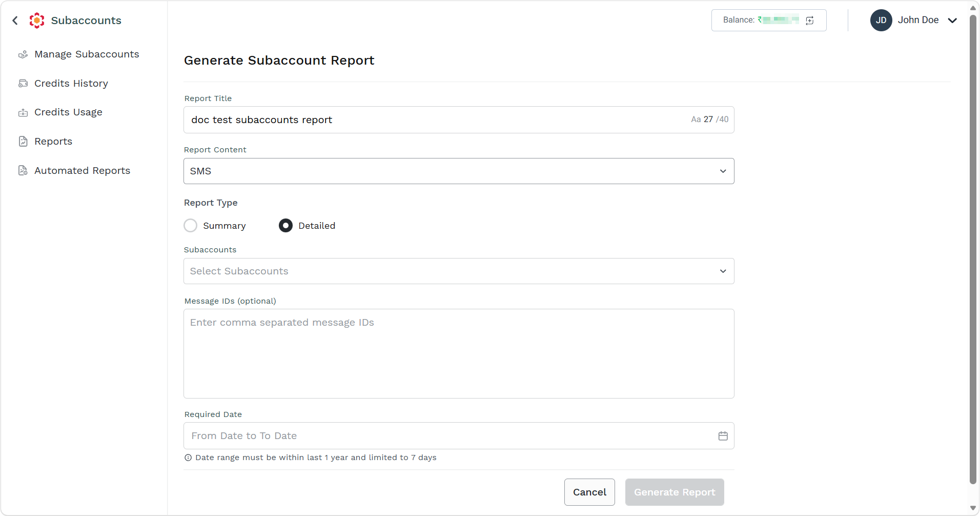Screen dimensions: 980x516
Task: Click the Required Date range field
Action: (459, 436)
